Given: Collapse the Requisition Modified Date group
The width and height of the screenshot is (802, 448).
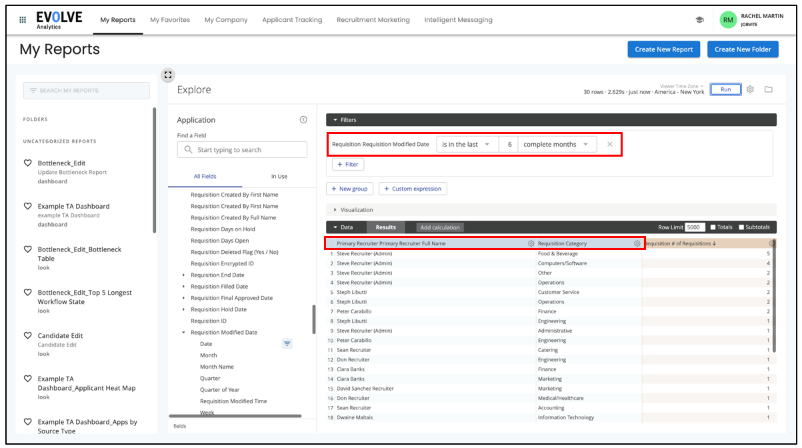Looking at the screenshot, I should click(x=184, y=332).
